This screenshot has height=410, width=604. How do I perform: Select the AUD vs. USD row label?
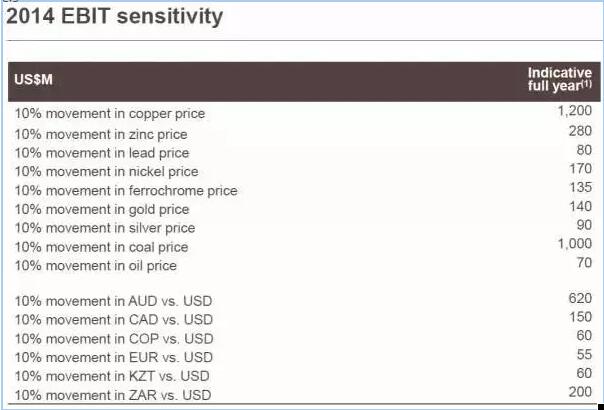(113, 301)
